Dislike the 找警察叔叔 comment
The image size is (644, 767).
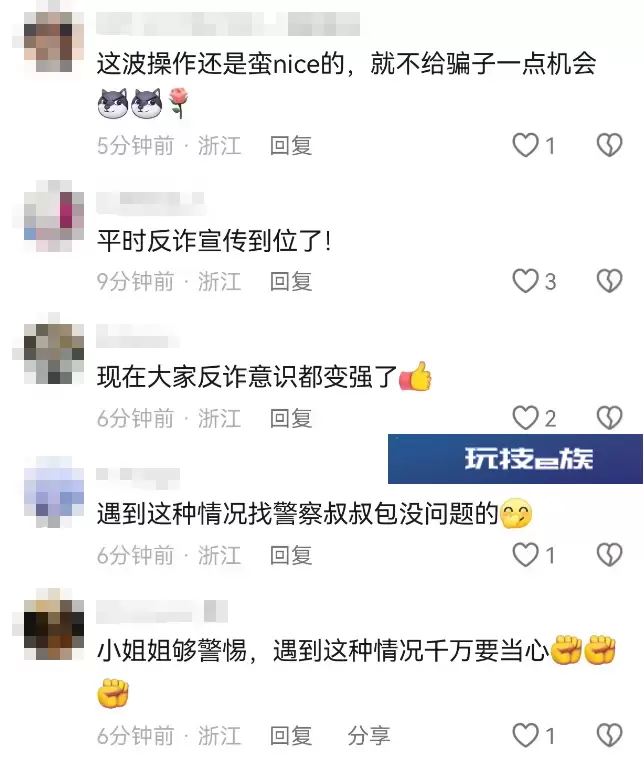click(x=609, y=555)
